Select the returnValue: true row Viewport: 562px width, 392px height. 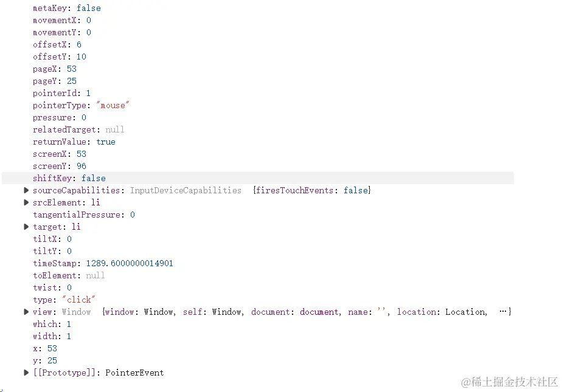[74, 142]
